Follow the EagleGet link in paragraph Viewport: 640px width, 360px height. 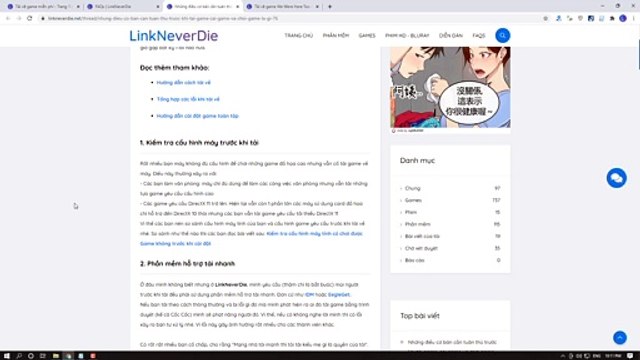338,295
